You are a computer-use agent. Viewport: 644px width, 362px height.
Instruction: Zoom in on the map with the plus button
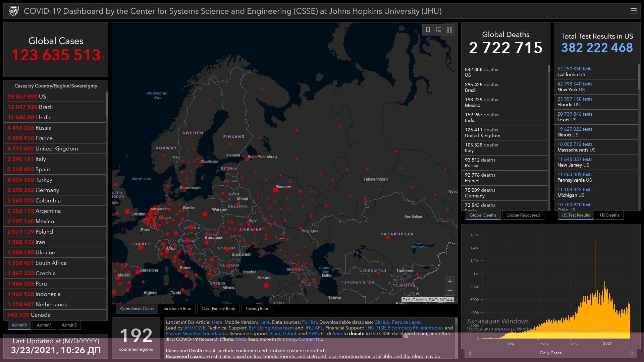tap(450, 281)
